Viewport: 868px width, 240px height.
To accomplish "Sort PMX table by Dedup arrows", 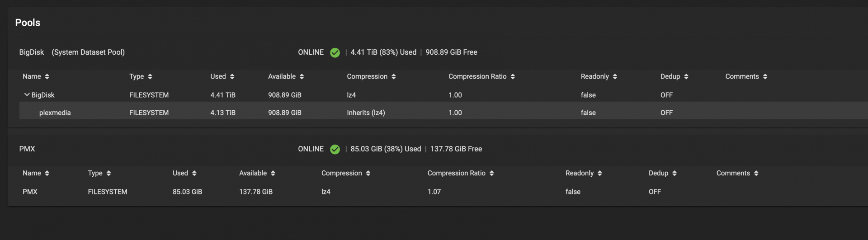I will [x=675, y=174].
